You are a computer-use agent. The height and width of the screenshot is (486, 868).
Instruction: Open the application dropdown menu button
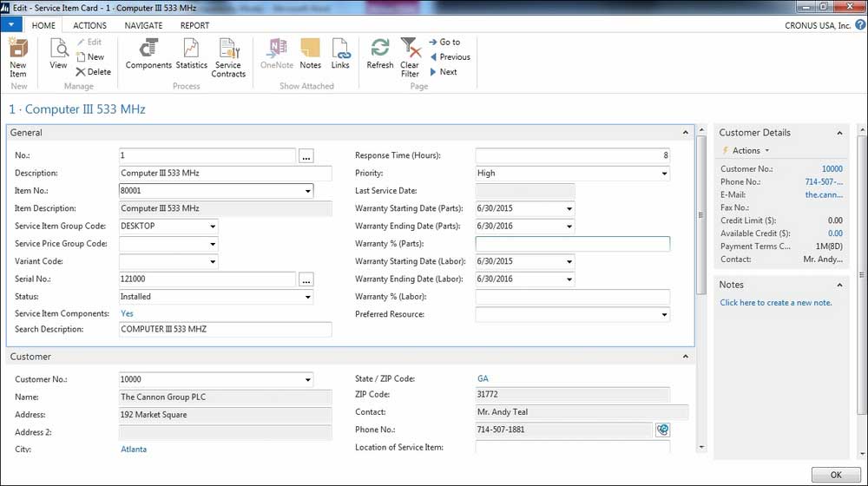coord(11,25)
